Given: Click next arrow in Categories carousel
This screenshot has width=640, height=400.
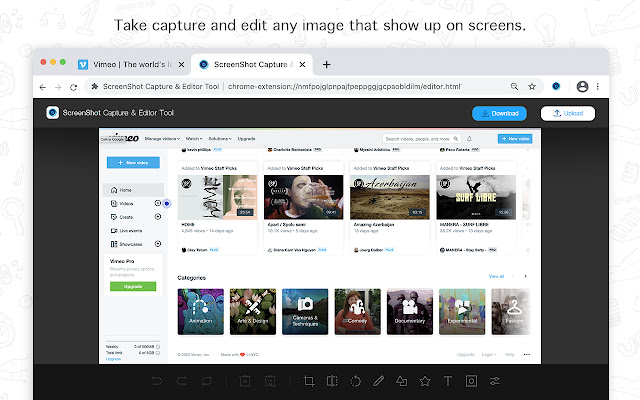Looking at the screenshot, I should click(525, 276).
